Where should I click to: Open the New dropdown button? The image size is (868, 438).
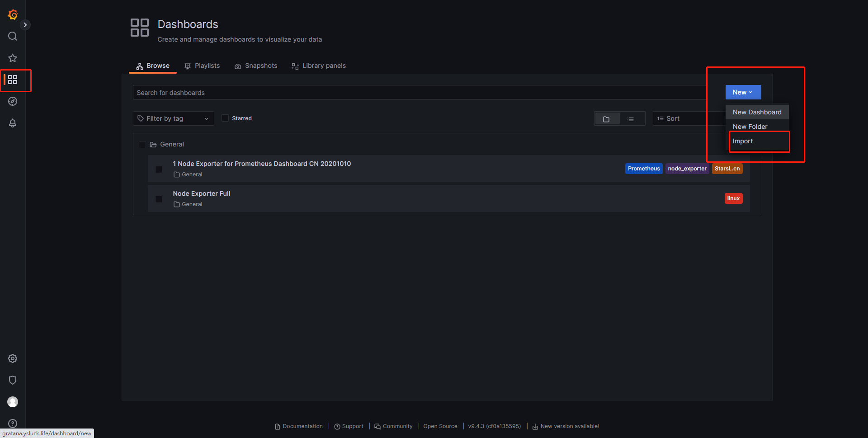[743, 92]
